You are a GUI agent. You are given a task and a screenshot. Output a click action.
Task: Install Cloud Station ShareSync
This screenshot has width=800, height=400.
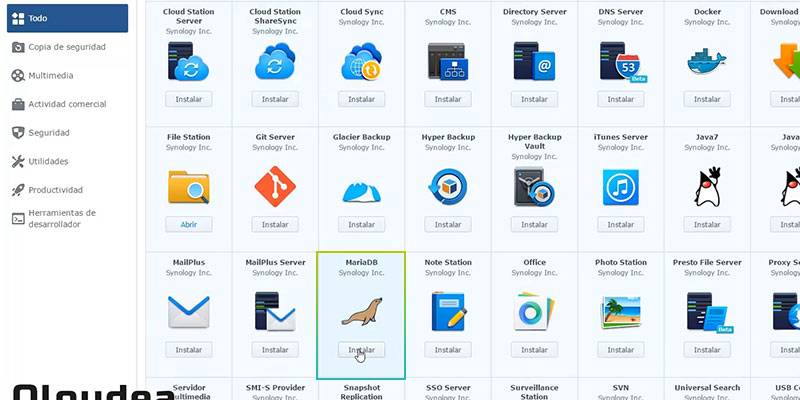pyautogui.click(x=275, y=99)
